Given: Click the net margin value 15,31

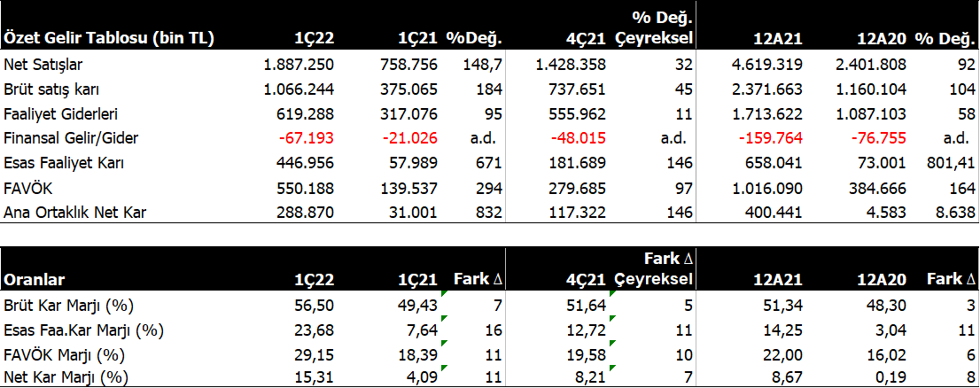Looking at the screenshot, I should click(315, 376).
